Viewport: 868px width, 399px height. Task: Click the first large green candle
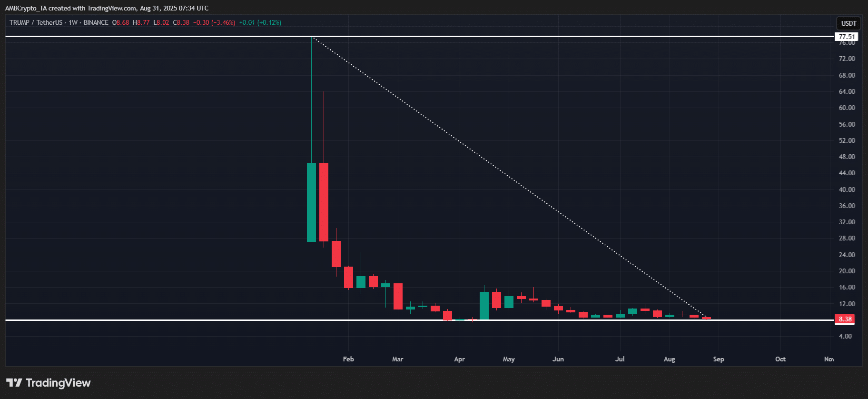(311, 202)
